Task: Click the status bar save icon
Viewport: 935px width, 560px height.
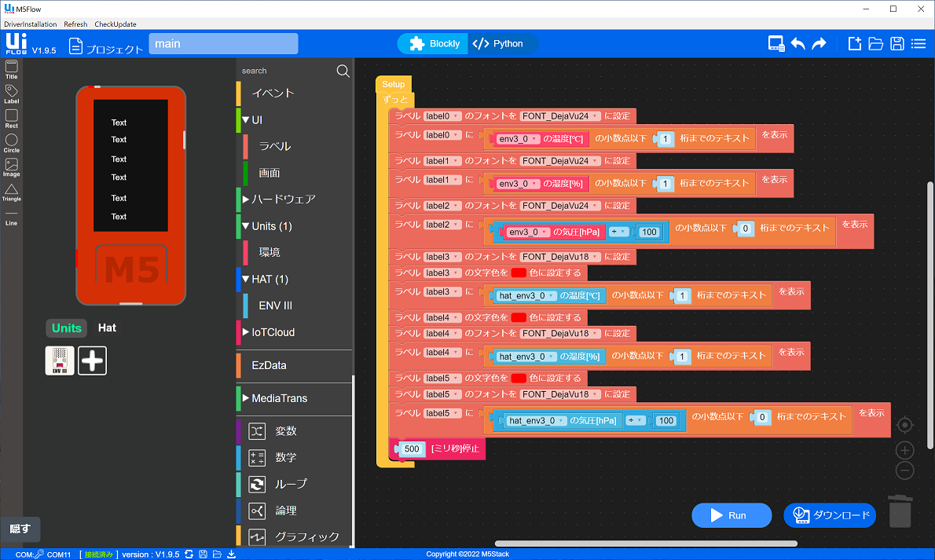Action: pyautogui.click(x=203, y=554)
